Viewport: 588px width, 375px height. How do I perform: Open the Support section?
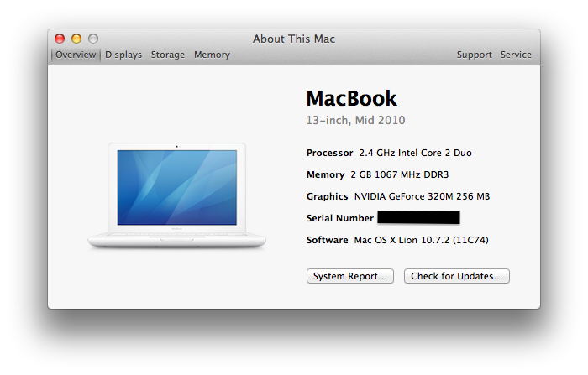(474, 55)
